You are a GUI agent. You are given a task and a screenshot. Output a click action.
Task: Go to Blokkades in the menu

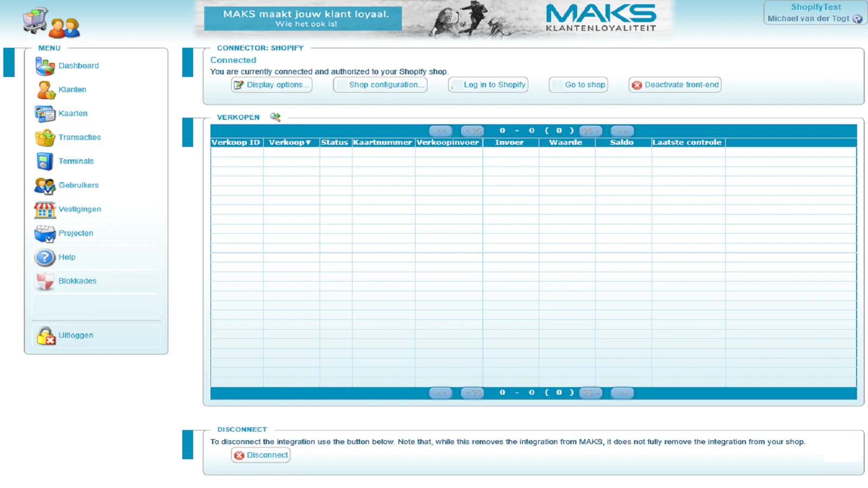[x=78, y=281]
